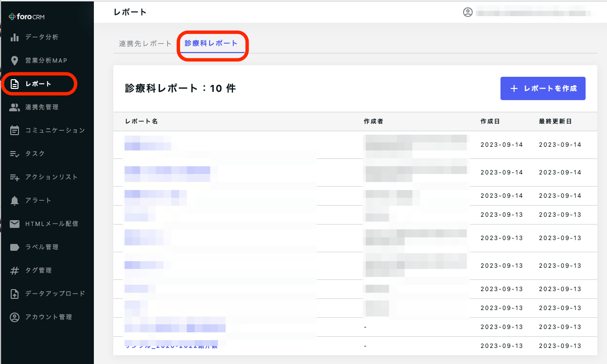Open the データ分析 bar chart icon
This screenshot has height=364, width=607.
[15, 37]
